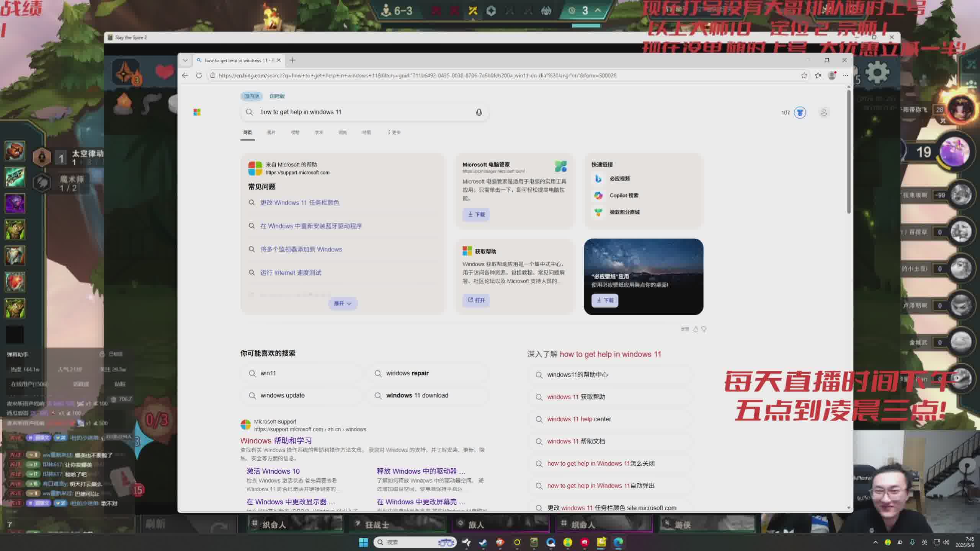980x551 pixels.
Task: Open the 更多 search options menu
Action: 394,132
